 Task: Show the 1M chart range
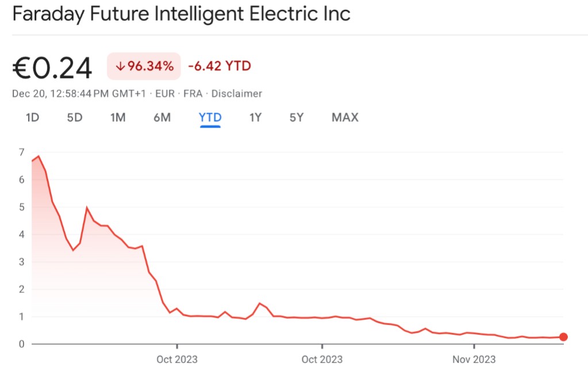click(x=118, y=117)
